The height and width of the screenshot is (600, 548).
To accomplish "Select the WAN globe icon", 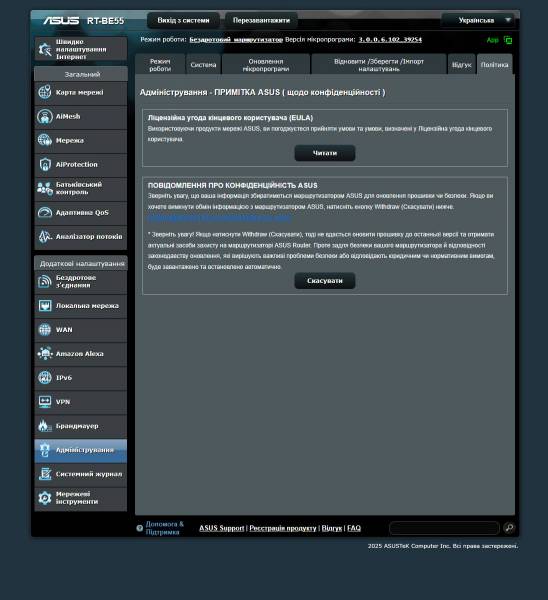I will [x=45, y=329].
